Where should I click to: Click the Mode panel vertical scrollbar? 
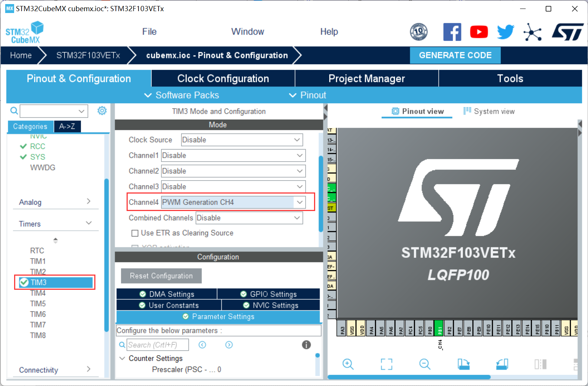[321, 194]
